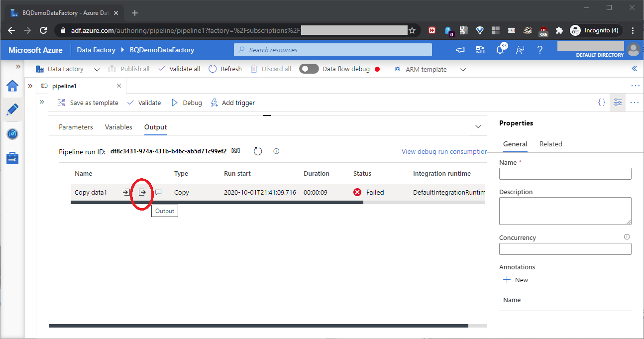This screenshot has width=644, height=339.
Task: Toggle the Properties pane settings icon
Action: pyautogui.click(x=618, y=102)
